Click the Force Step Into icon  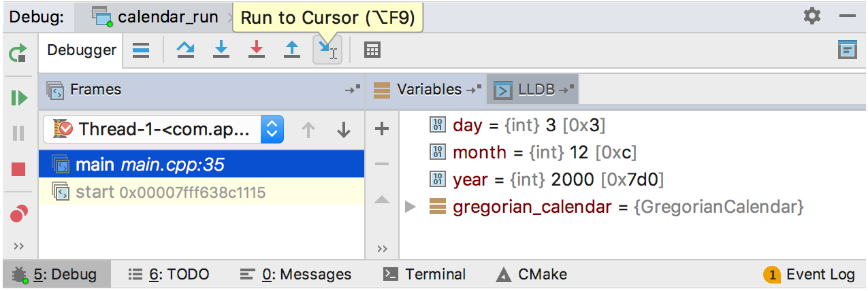point(257,50)
